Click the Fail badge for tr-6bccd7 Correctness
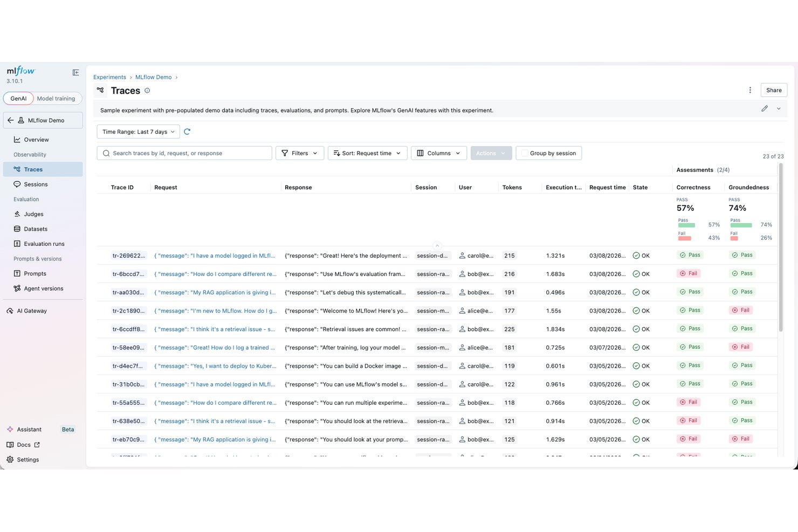Image resolution: width=798 pixels, height=532 pixels. (689, 273)
